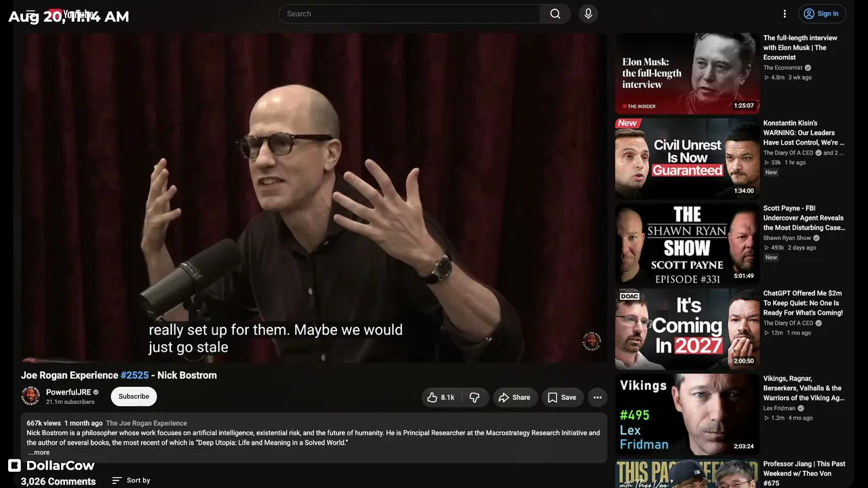Open the Shawn Ryan Show Scott Payne thumbnail
Viewport: 868px width, 488px height.
(x=687, y=244)
